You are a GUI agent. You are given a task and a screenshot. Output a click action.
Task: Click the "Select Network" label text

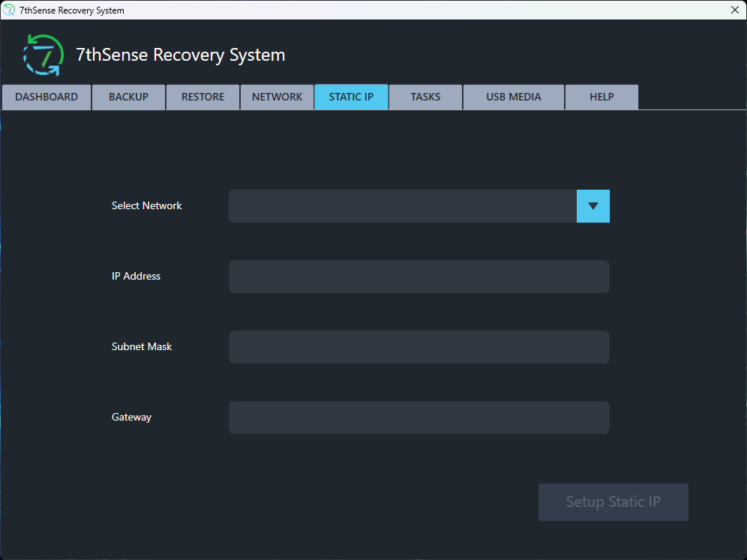click(147, 205)
